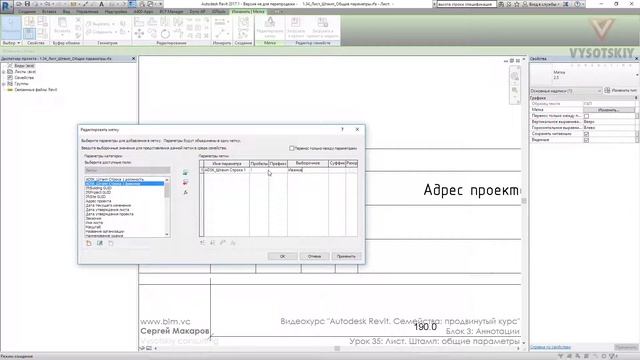Select the Text tool in quick access toolbar

pyautogui.click(x=101, y=4)
